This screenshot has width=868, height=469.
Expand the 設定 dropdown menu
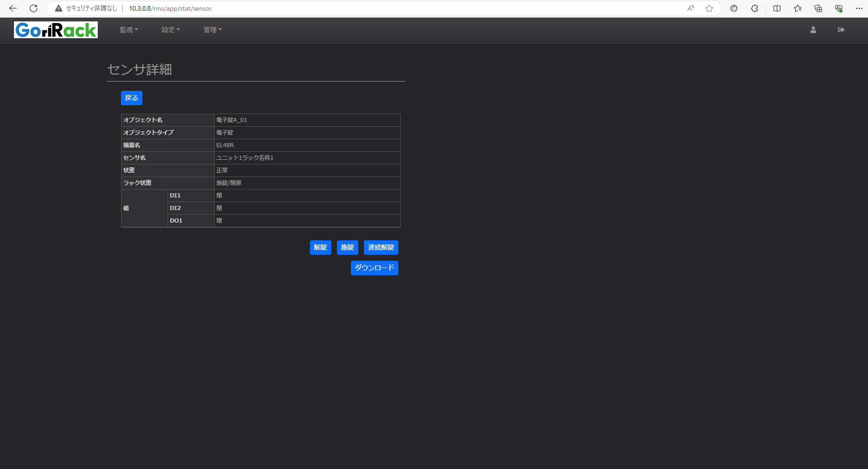coord(171,30)
